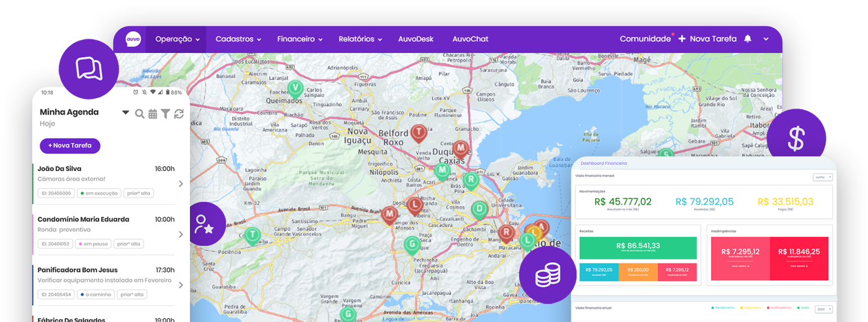Open the calendar icon in Minha Agenda
This screenshot has height=322, width=868.
153,114
